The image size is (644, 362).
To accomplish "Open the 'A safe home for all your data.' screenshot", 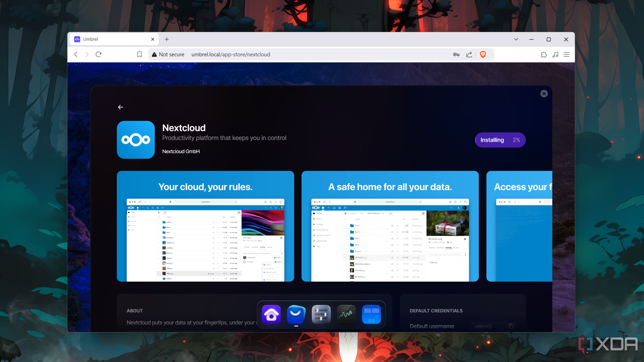I will point(390,226).
